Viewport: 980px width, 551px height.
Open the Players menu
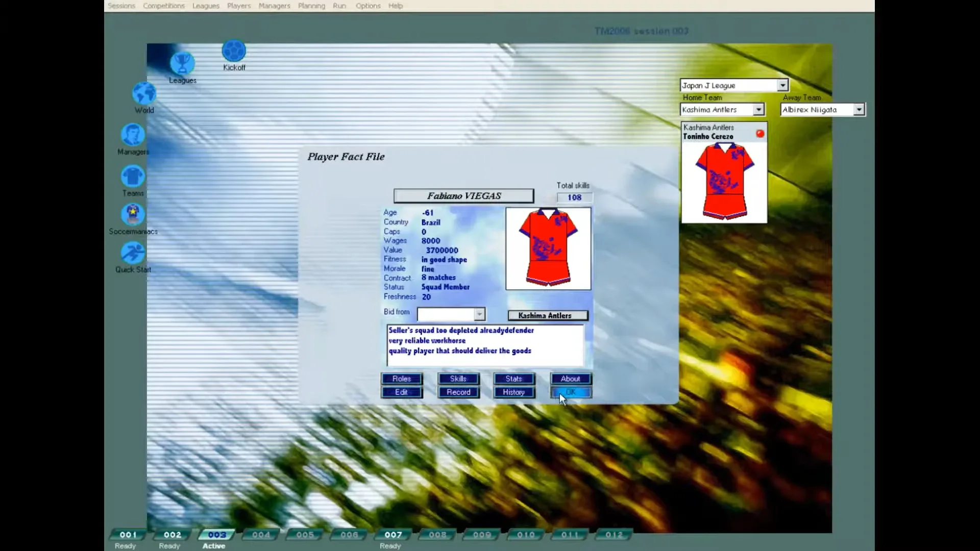pos(238,6)
